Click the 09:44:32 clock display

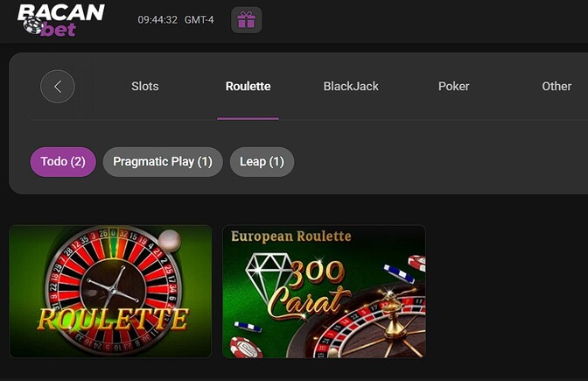pos(157,20)
